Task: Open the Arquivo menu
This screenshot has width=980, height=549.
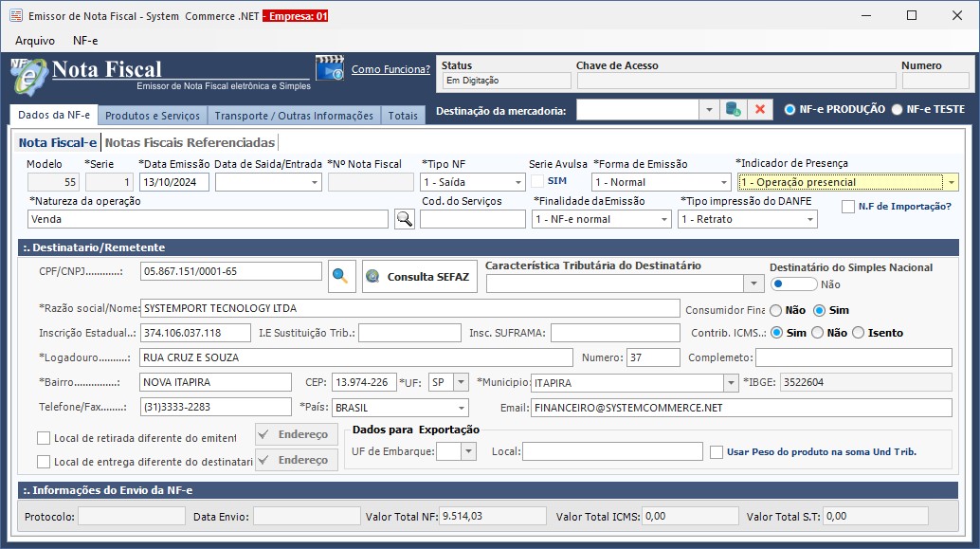Action: (x=35, y=41)
